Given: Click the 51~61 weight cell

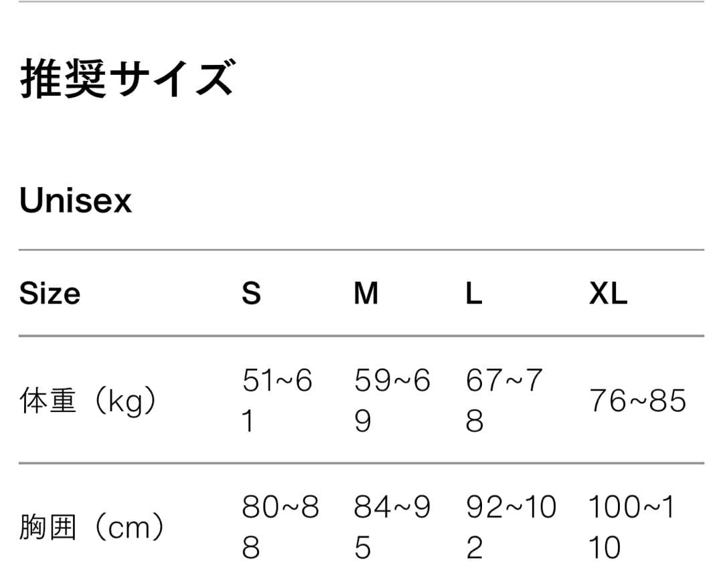Looking at the screenshot, I should 277,401.
